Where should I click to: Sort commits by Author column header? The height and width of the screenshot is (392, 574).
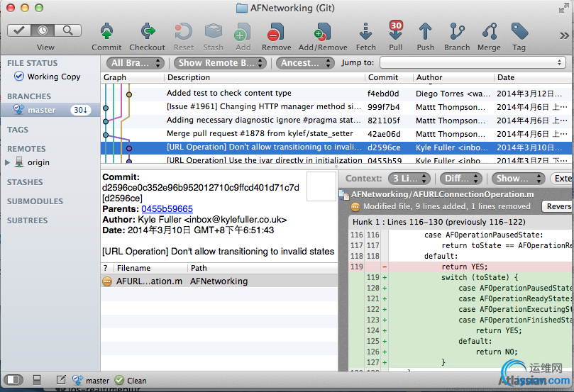pyautogui.click(x=453, y=77)
